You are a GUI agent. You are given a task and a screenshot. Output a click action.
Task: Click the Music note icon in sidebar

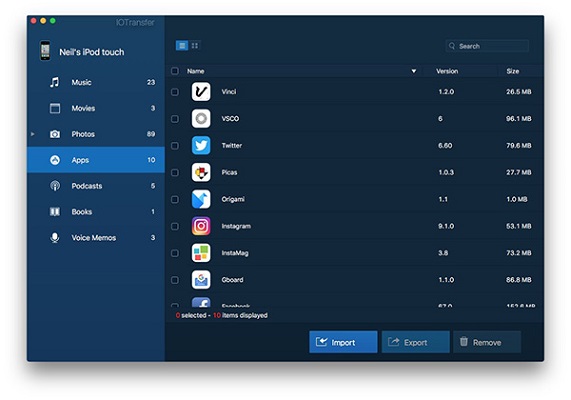tap(55, 82)
